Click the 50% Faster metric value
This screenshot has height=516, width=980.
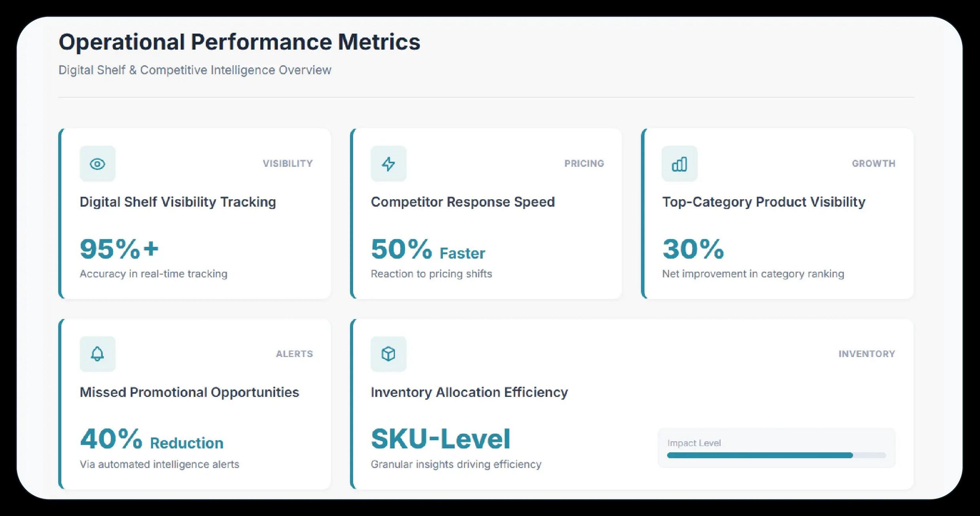coord(428,250)
